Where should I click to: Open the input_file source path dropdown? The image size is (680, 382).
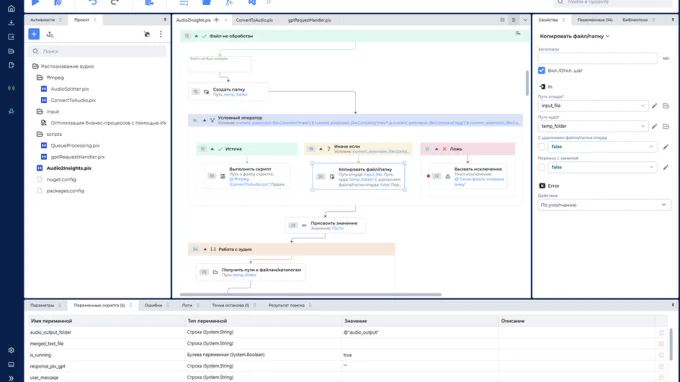[x=593, y=105]
